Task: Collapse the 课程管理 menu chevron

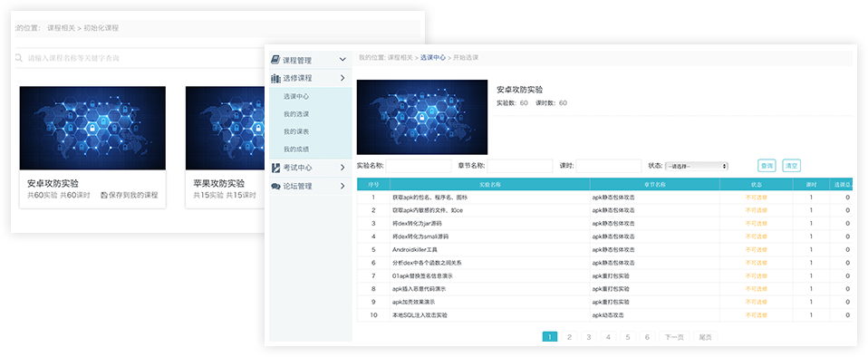Action: pos(342,59)
